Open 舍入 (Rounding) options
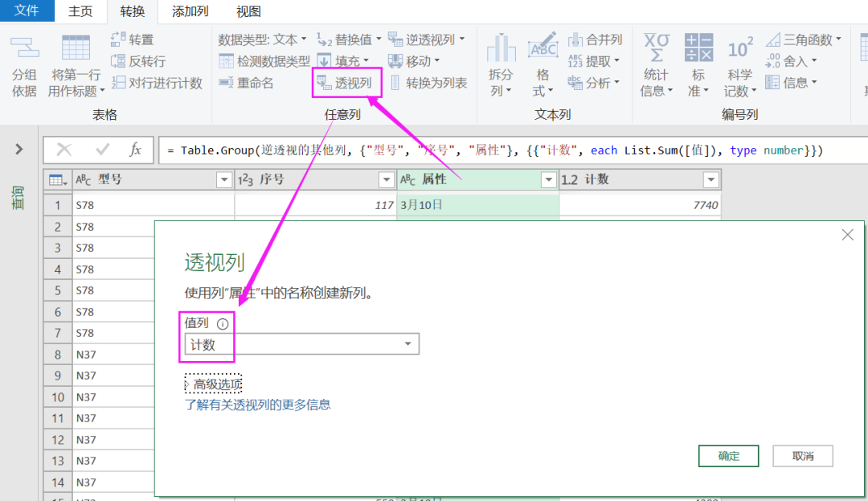Viewport: 868px width, 501px height. tap(791, 61)
